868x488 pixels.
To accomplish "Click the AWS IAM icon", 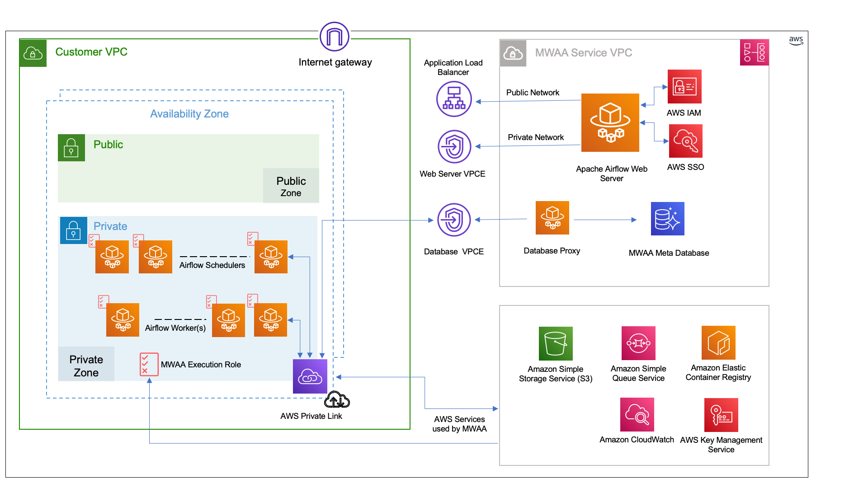I will point(684,86).
